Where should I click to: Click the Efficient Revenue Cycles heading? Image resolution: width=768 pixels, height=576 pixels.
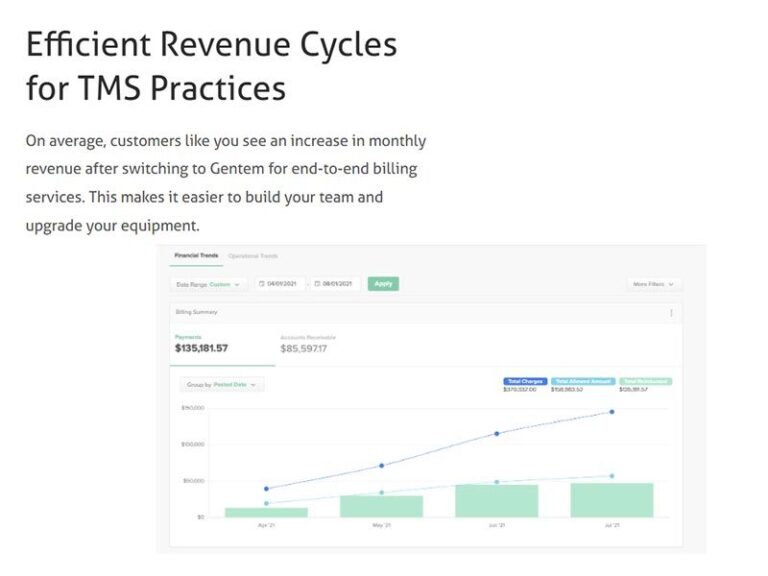click(x=212, y=66)
